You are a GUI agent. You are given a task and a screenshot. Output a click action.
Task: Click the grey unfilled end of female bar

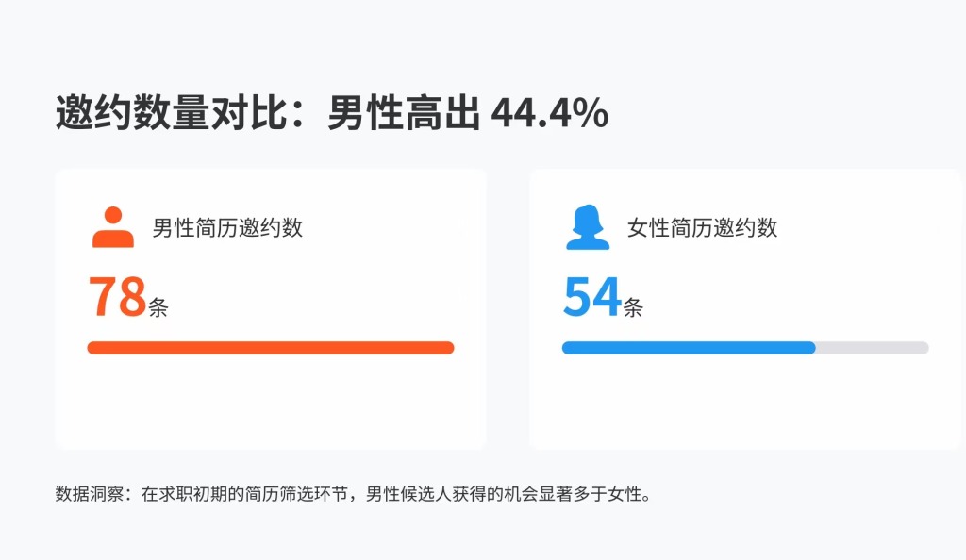873,348
